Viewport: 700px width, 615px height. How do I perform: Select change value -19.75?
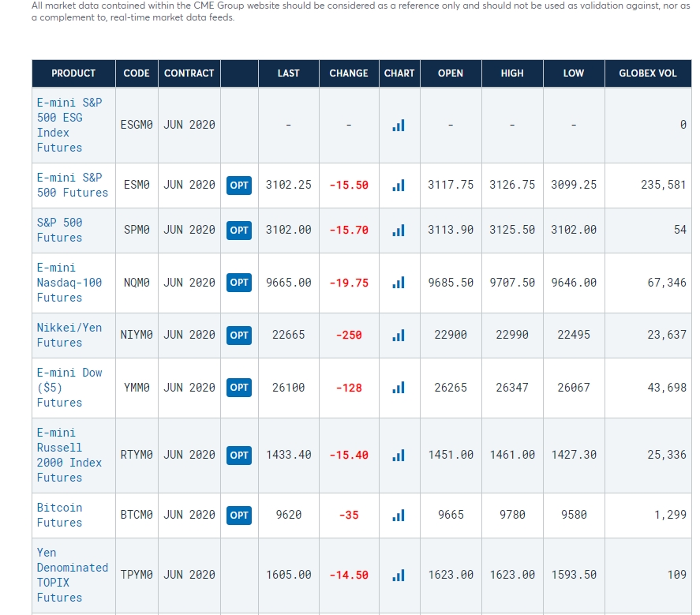349,283
